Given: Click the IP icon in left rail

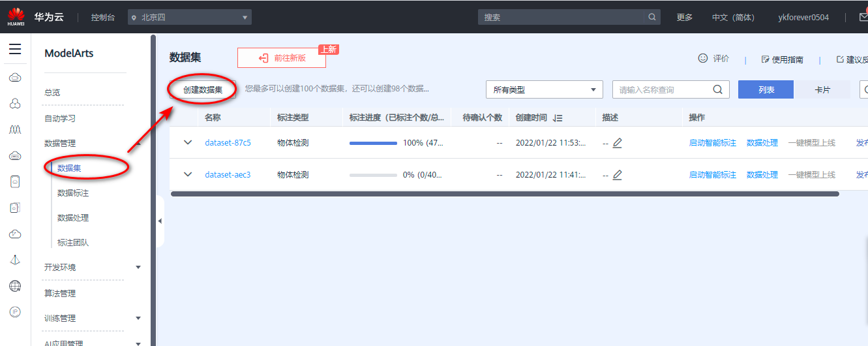Looking at the screenshot, I should (15, 312).
